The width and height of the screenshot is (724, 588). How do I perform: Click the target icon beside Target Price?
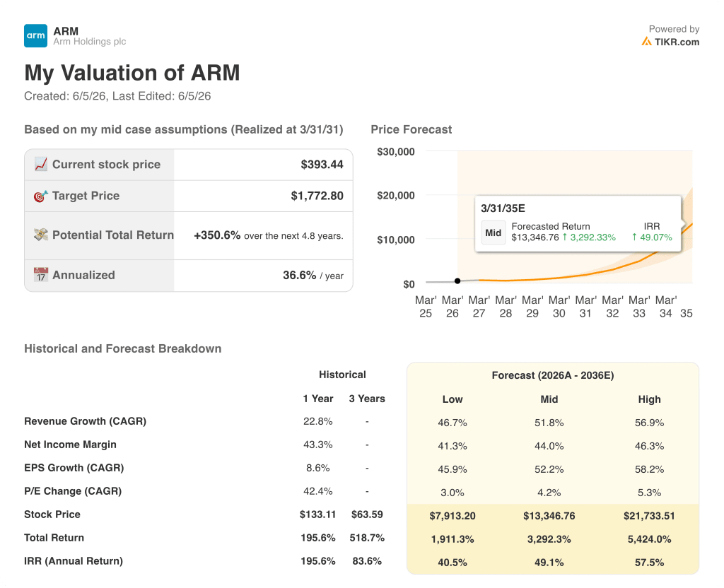click(x=40, y=196)
